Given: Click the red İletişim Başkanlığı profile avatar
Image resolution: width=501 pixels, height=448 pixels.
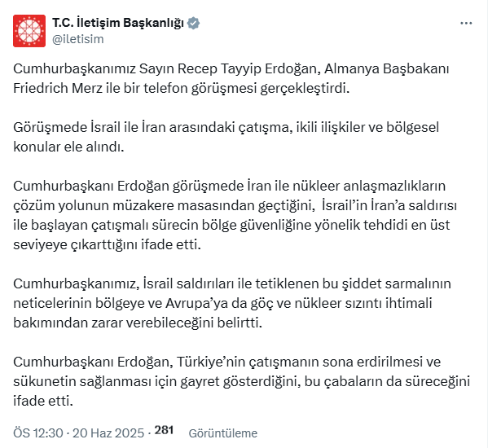Looking at the screenshot, I should pyautogui.click(x=29, y=31).
